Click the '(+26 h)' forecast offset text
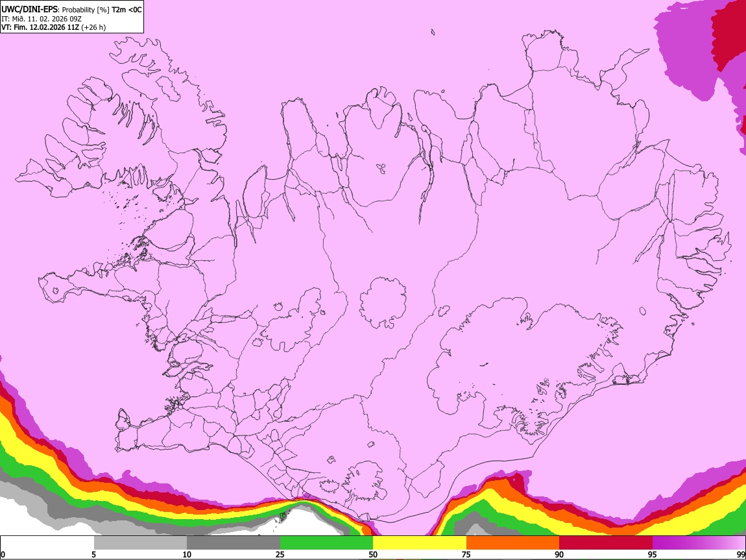746x560 pixels. coord(93,27)
